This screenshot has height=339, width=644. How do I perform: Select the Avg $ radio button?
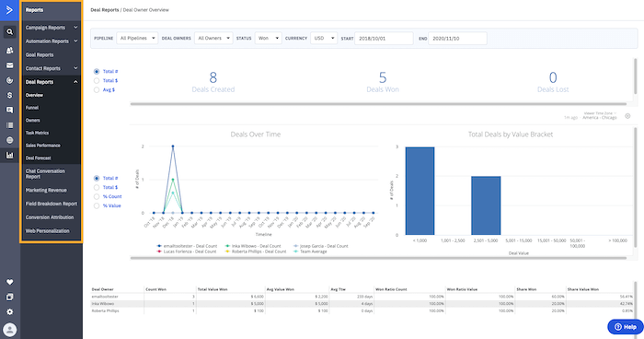point(97,89)
